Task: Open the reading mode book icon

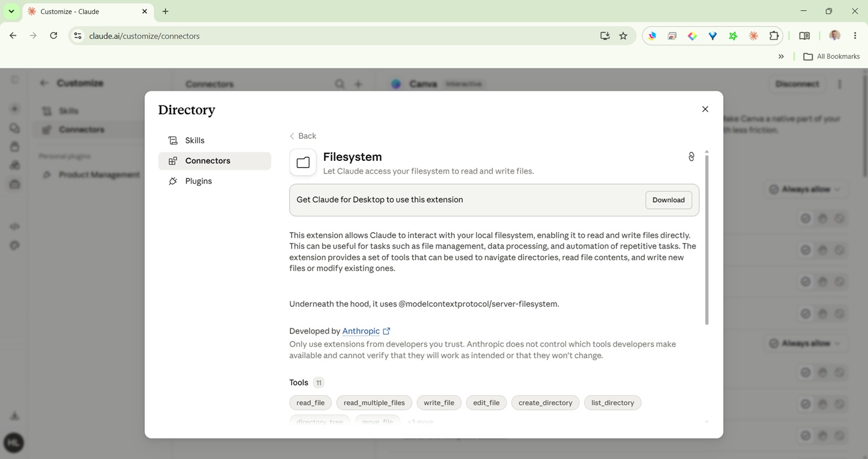Action: pos(804,36)
